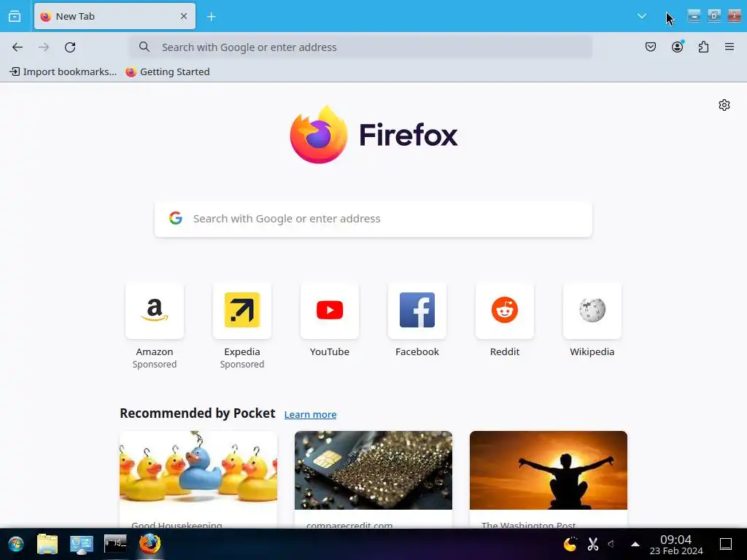The height and width of the screenshot is (560, 747).
Task: Click the New Tab tab label
Action: (75, 16)
